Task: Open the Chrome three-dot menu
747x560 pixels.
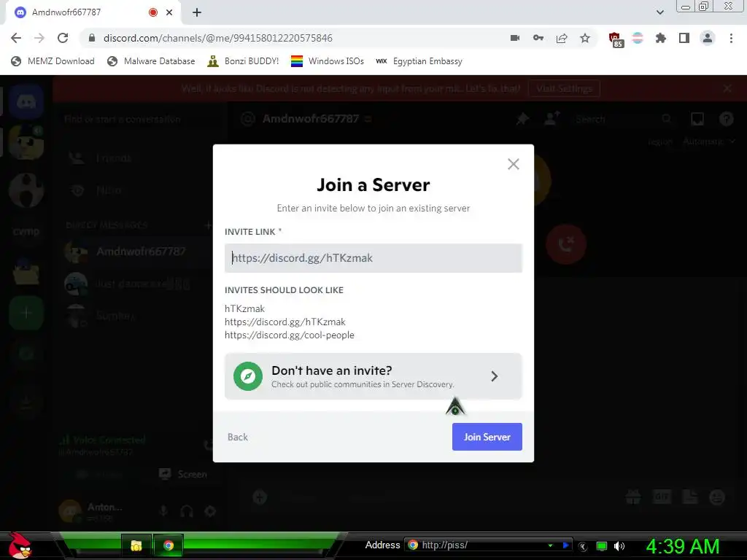Action: [731, 38]
